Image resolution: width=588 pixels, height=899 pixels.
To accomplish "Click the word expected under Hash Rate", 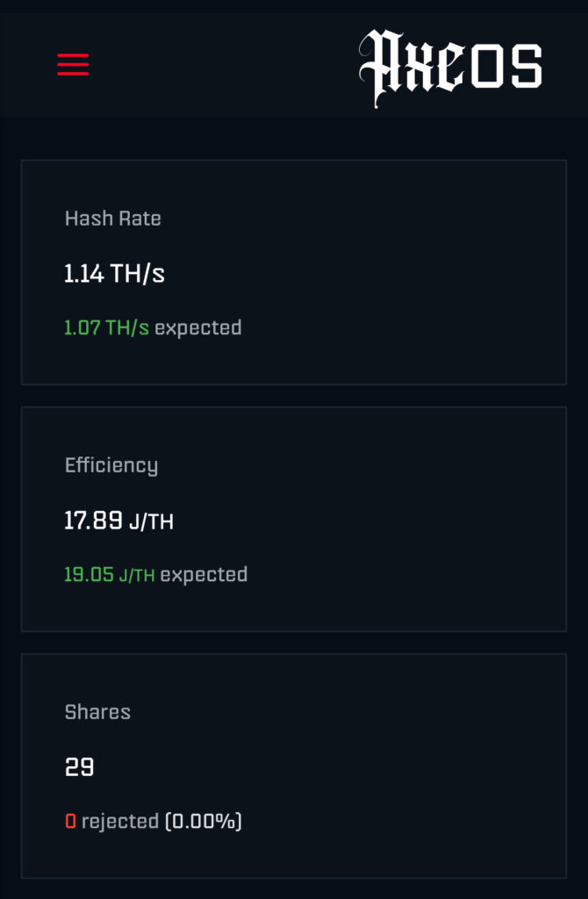I will (x=198, y=328).
